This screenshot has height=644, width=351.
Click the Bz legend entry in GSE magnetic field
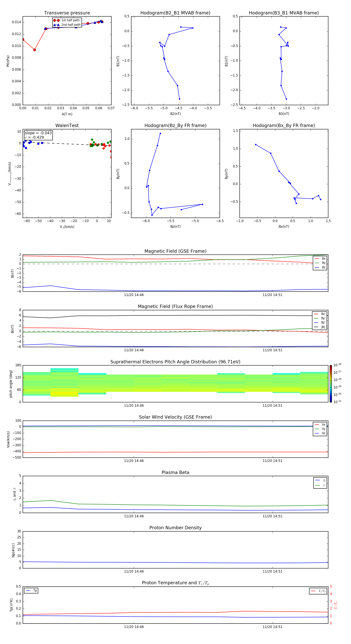320,267
